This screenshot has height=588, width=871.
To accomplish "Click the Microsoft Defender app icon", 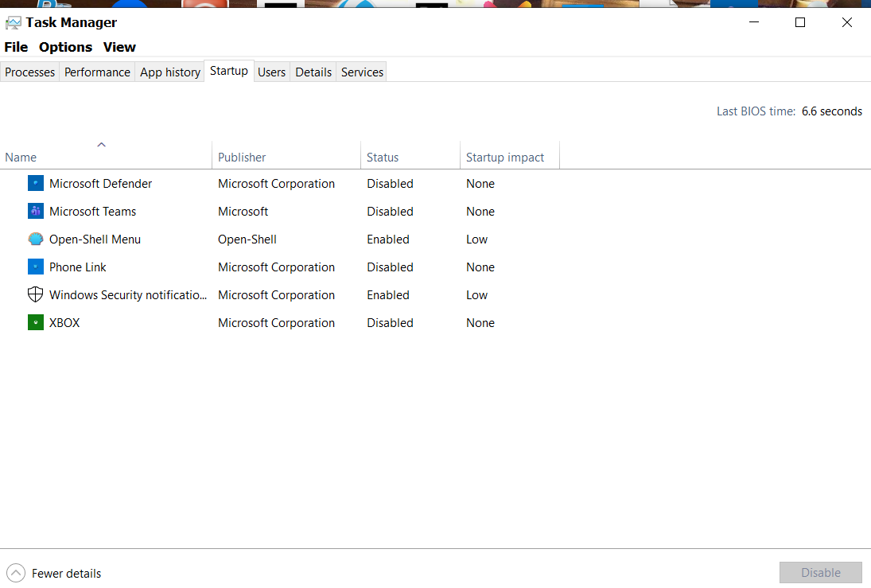I will click(36, 184).
